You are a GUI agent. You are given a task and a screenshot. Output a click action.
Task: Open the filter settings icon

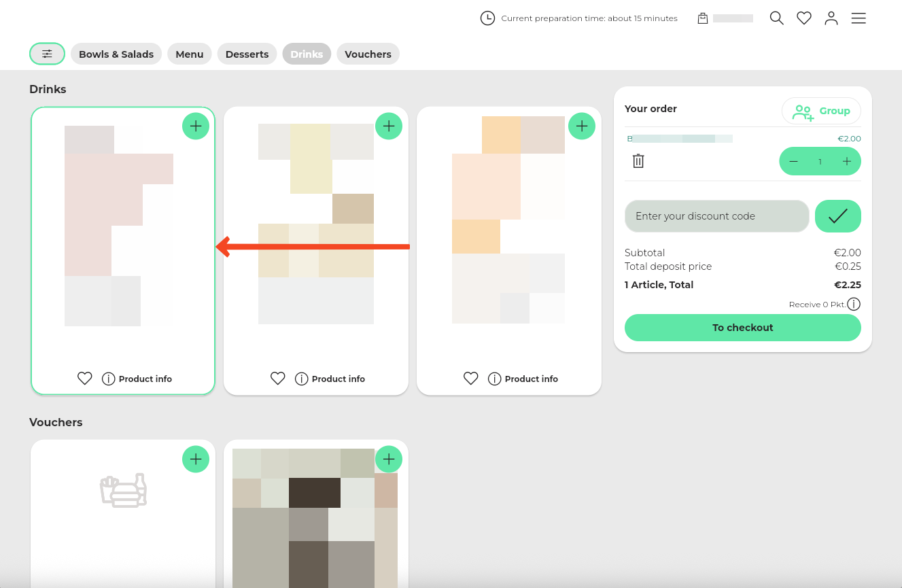pyautogui.click(x=47, y=54)
